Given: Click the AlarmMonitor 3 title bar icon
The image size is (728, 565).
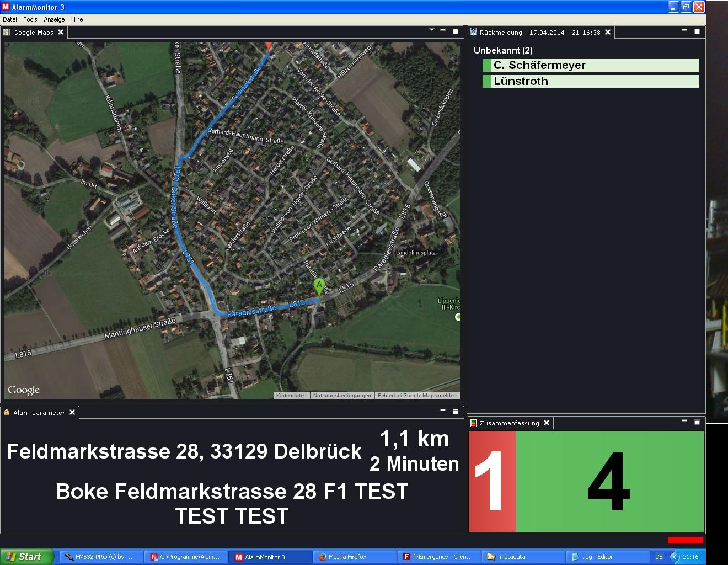Looking at the screenshot, I should [x=6, y=7].
